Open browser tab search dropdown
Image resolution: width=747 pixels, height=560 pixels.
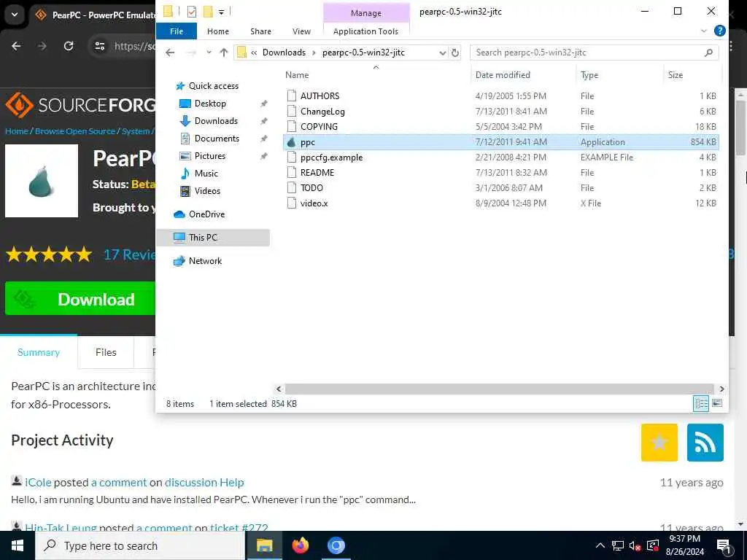[x=15, y=15]
